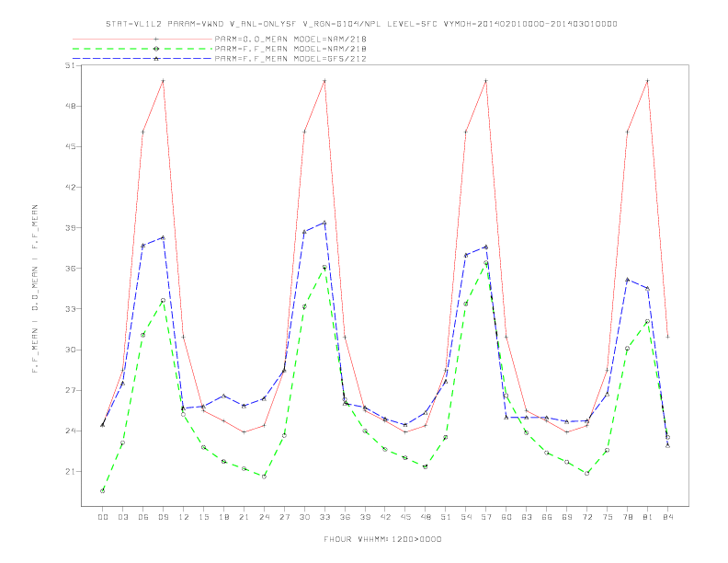This screenshot has width=728, height=563.
Task: Click x-axis forecast hour label 18
Action: pyautogui.click(x=223, y=517)
